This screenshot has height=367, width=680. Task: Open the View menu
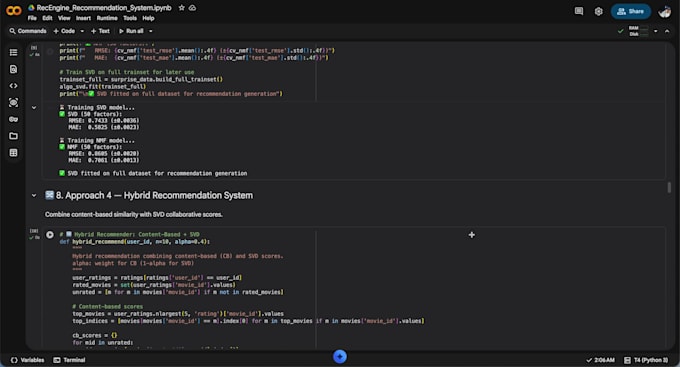[64, 18]
